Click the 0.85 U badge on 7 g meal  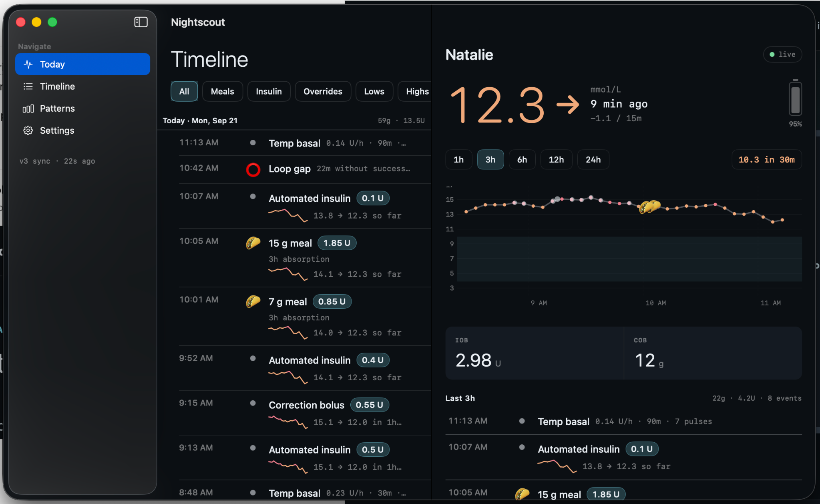click(x=332, y=301)
